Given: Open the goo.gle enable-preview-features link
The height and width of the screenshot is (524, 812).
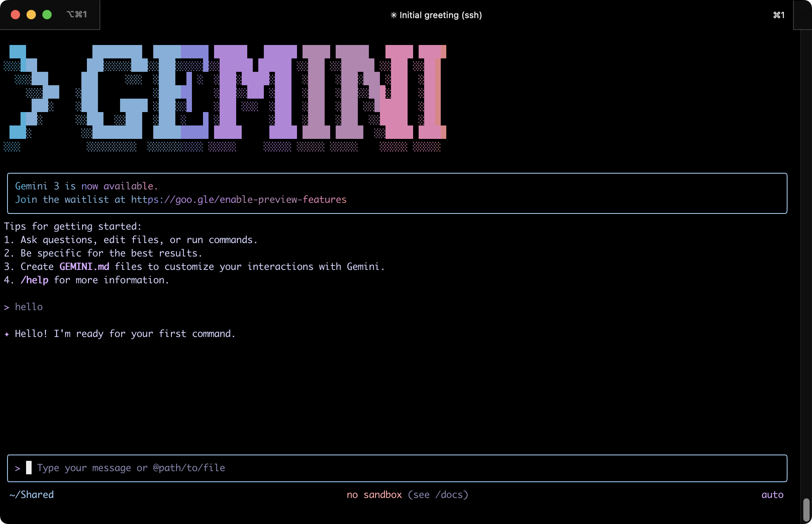Looking at the screenshot, I should (x=239, y=200).
